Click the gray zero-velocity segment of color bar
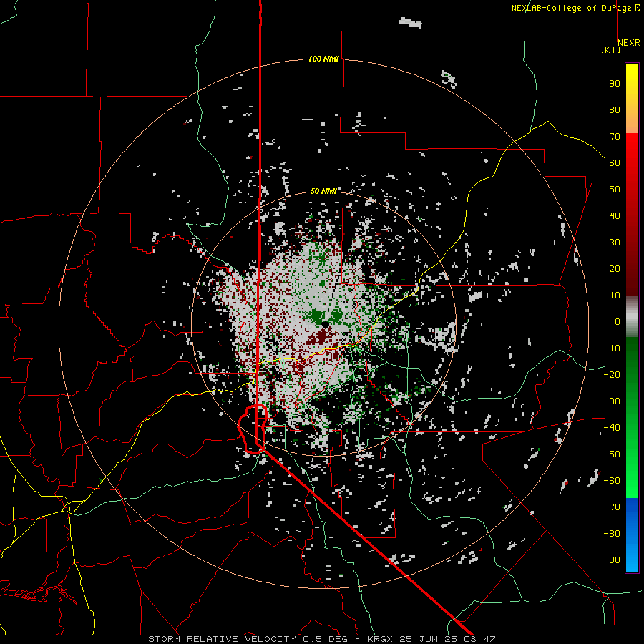 click(632, 317)
